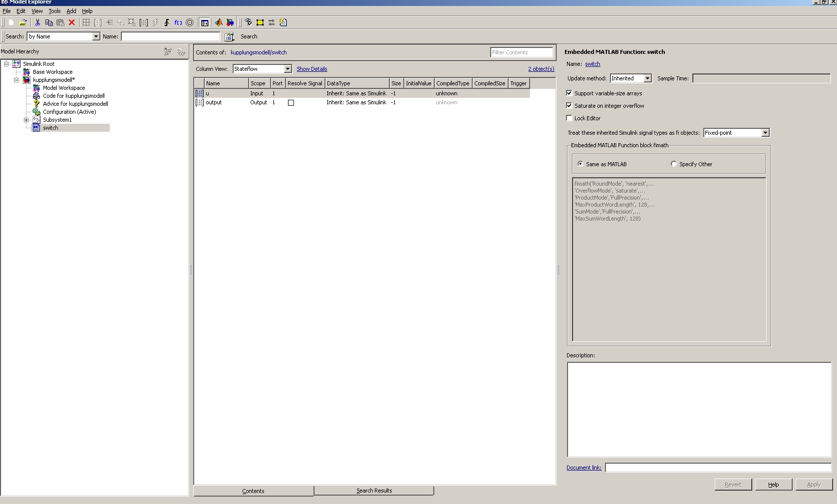Enable the Lock Editor checkbox
This screenshot has height=504, width=837.
coord(569,118)
